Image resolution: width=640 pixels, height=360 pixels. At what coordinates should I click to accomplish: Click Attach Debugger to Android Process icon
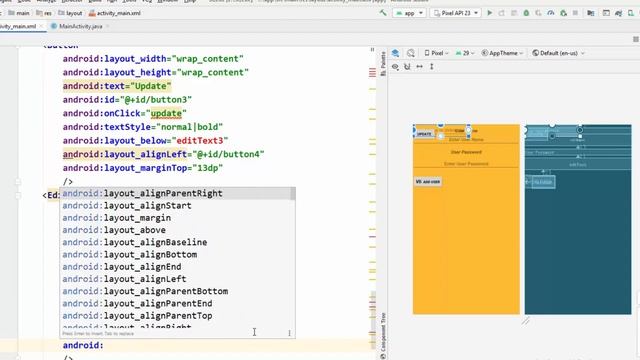click(563, 13)
